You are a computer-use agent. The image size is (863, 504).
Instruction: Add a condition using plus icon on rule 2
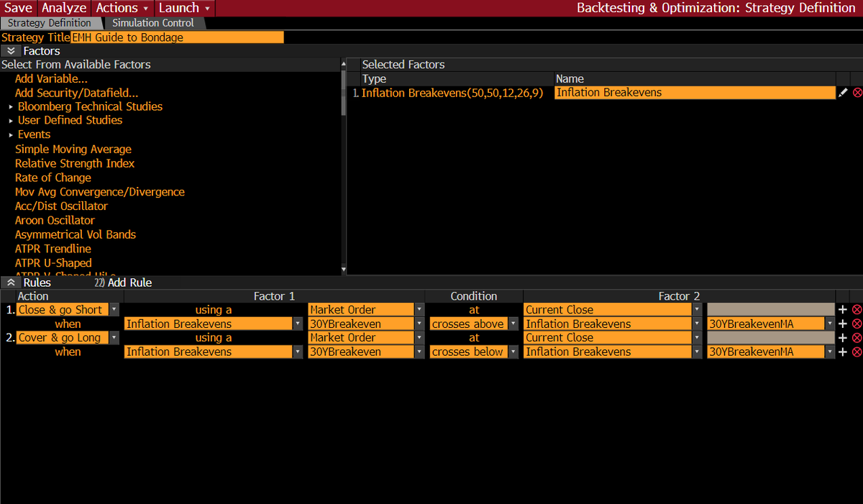842,337
